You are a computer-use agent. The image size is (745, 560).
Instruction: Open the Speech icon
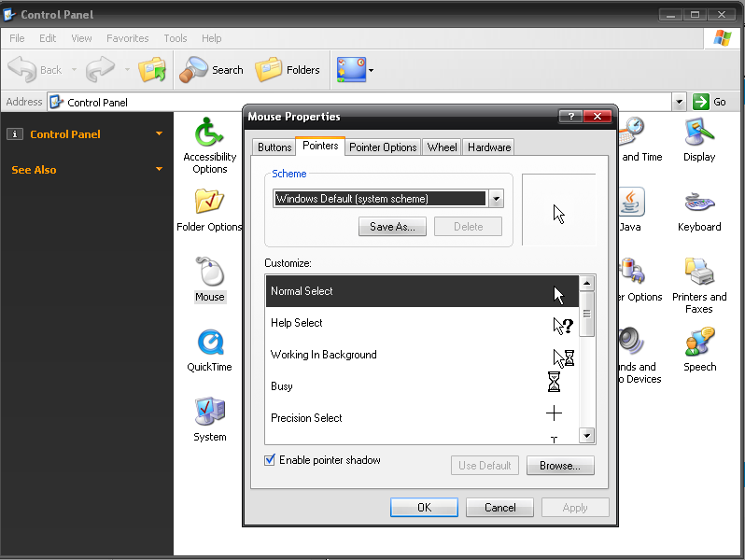coord(699,350)
